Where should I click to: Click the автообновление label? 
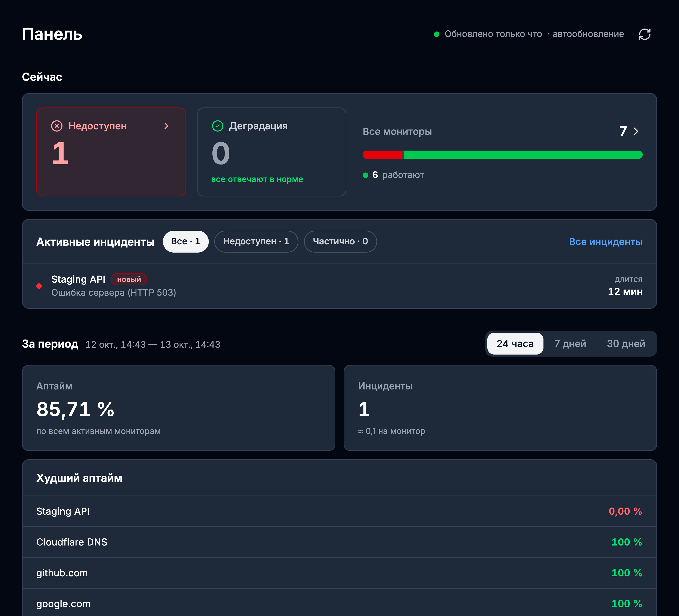[588, 34]
